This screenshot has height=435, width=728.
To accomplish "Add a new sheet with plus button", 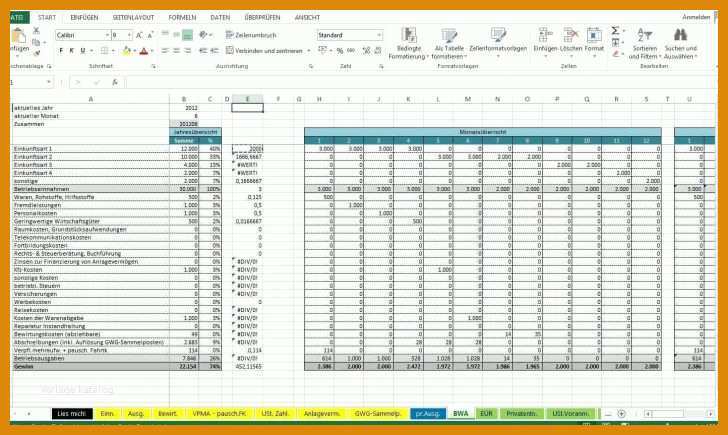I will coord(621,414).
